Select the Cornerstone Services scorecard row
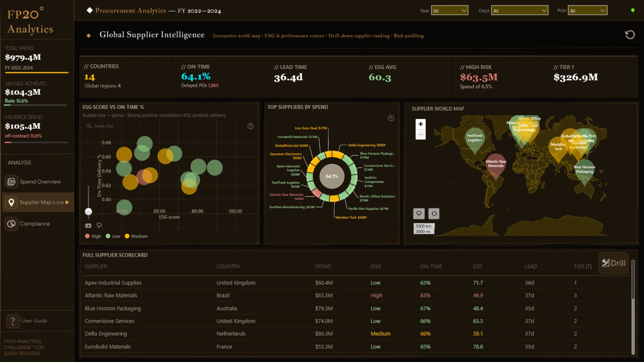The height and width of the screenshot is (362, 644). point(357,321)
